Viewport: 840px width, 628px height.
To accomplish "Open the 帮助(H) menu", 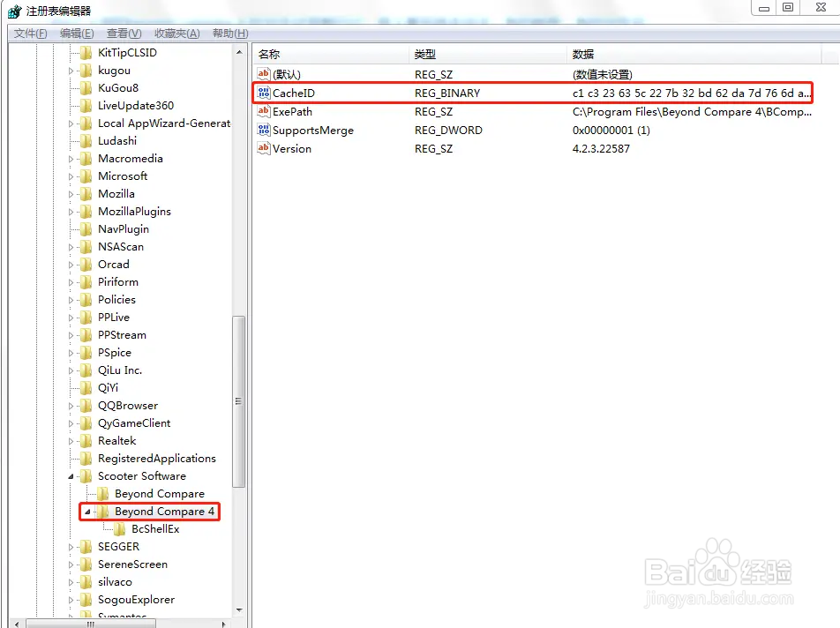I will 230,34.
